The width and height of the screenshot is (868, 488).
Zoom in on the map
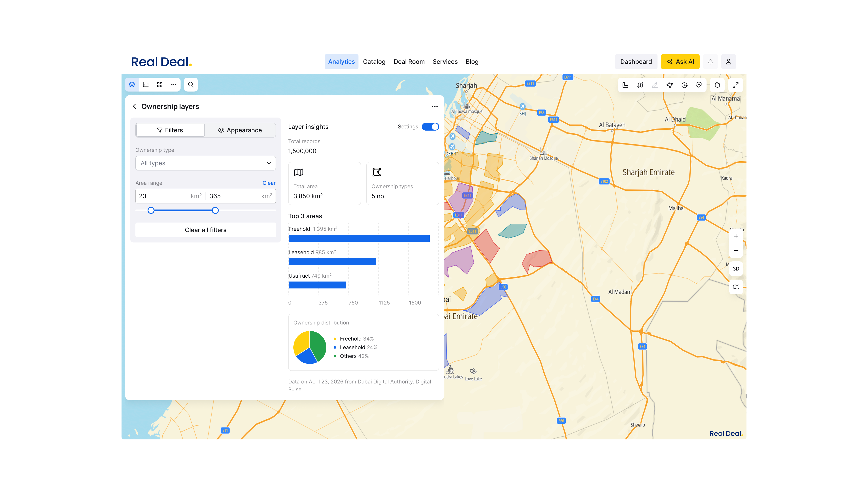coord(736,236)
